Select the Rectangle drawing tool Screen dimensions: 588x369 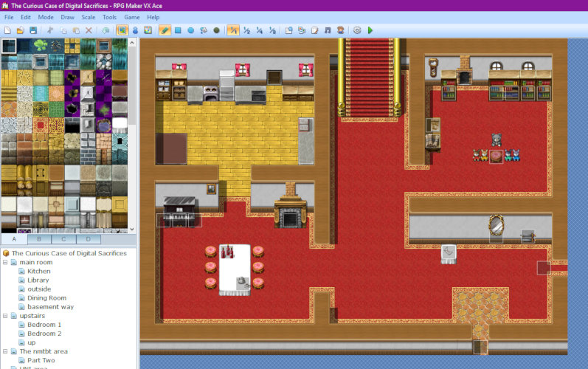click(178, 30)
